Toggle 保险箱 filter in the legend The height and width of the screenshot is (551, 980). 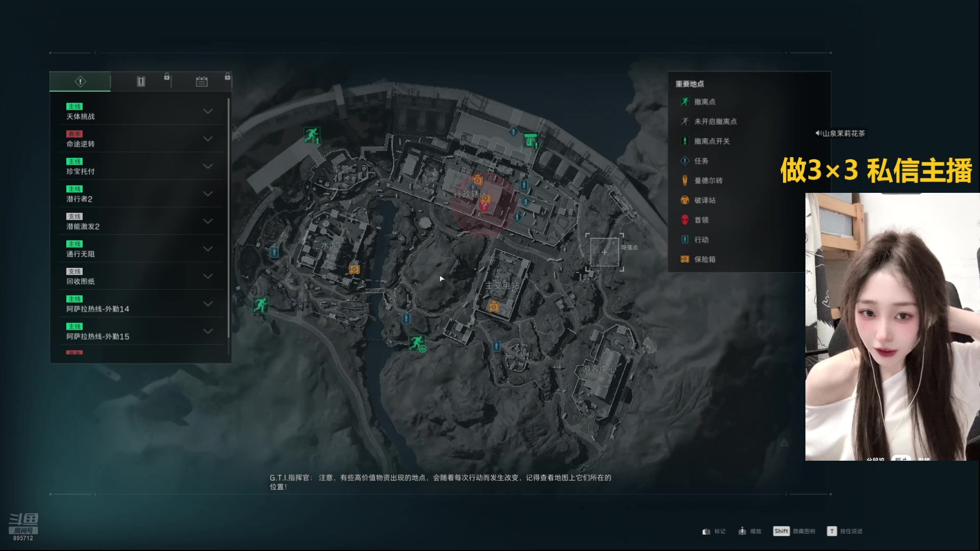tap(698, 259)
